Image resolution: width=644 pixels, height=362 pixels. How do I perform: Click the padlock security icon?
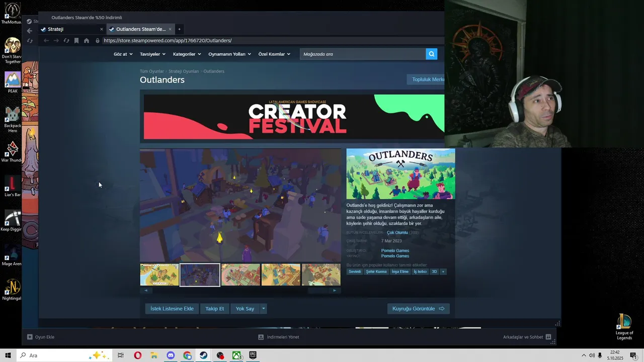[98, 40]
